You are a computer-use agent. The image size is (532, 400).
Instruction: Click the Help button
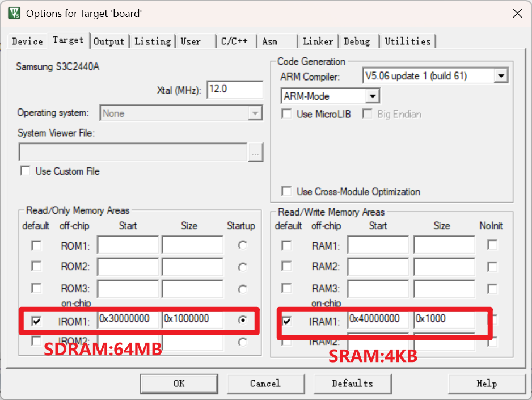point(487,384)
